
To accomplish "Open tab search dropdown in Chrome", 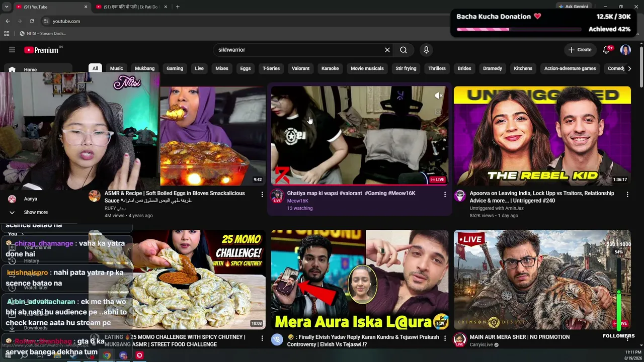I will pyautogui.click(x=7, y=7).
